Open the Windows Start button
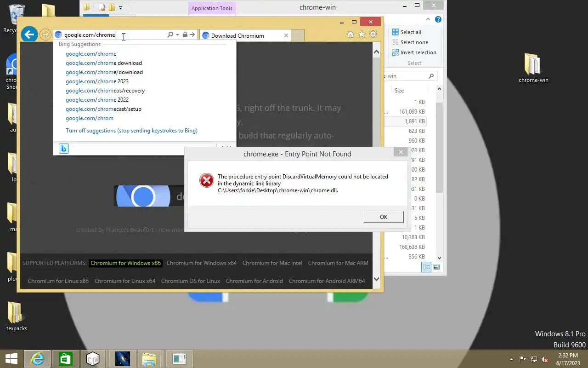 click(x=11, y=359)
